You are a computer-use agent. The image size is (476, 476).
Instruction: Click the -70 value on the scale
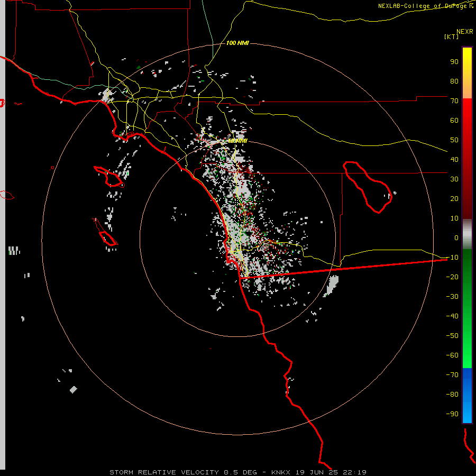452,375
